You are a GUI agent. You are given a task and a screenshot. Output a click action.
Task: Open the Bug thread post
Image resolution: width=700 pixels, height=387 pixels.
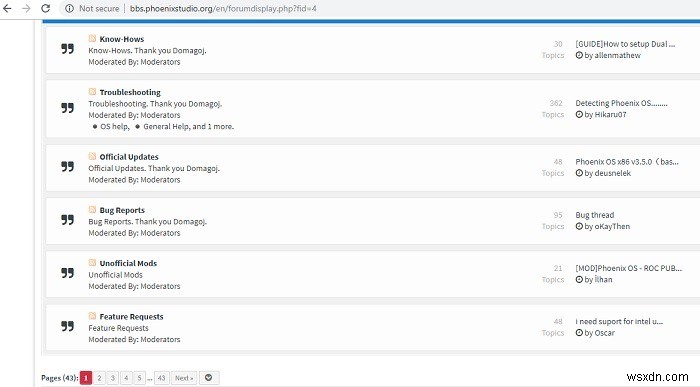595,215
